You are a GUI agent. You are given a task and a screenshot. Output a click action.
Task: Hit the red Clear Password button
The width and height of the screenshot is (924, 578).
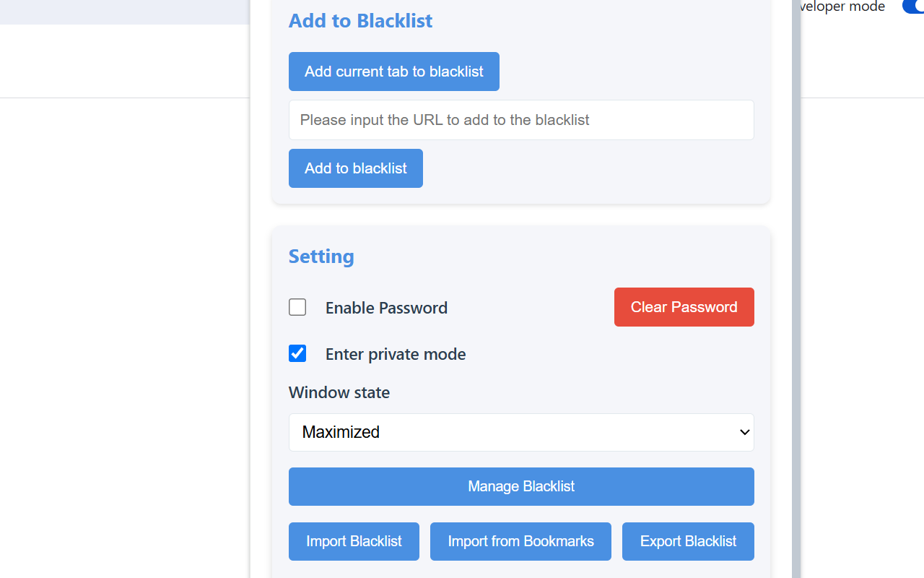[684, 307]
